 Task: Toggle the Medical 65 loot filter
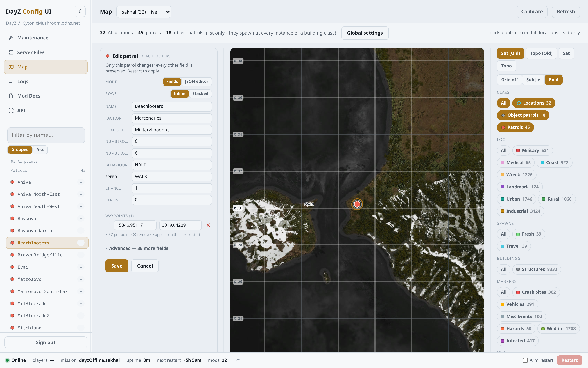click(516, 163)
